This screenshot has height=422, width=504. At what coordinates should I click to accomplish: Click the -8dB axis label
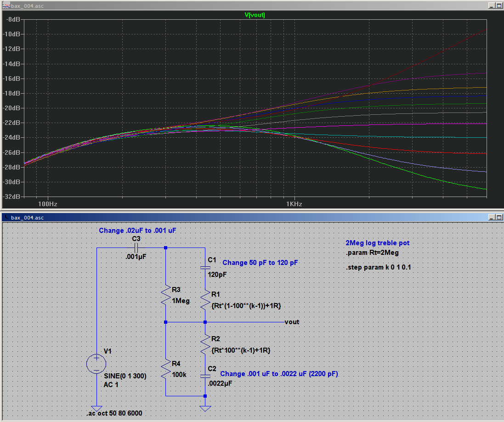tap(13, 20)
